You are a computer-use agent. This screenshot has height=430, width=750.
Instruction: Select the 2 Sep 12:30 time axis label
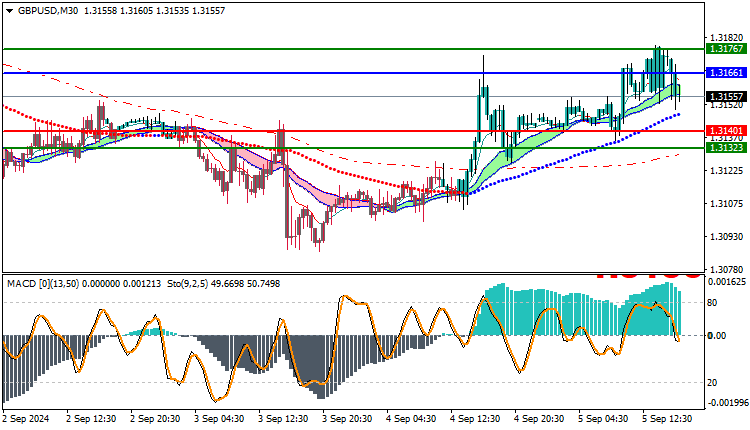[91, 419]
